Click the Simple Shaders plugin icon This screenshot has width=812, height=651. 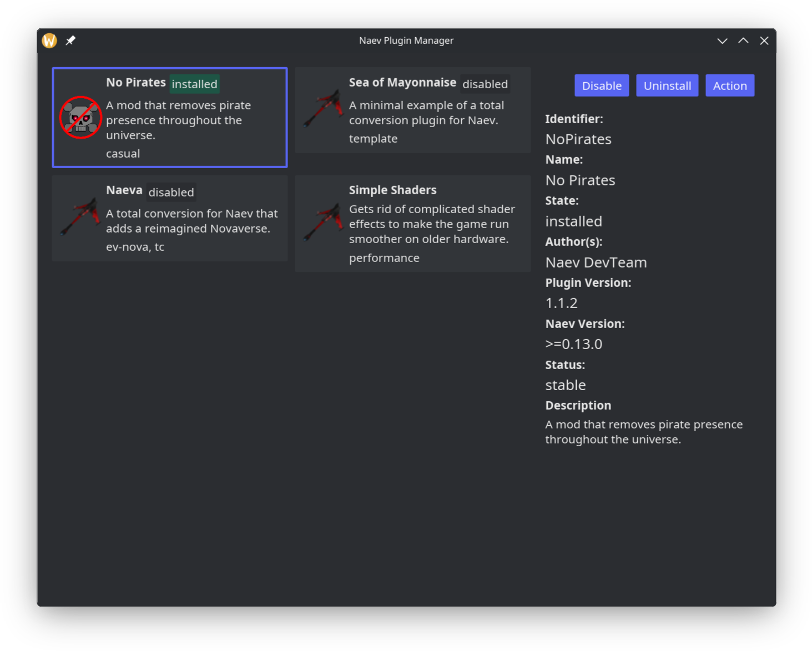(x=323, y=222)
